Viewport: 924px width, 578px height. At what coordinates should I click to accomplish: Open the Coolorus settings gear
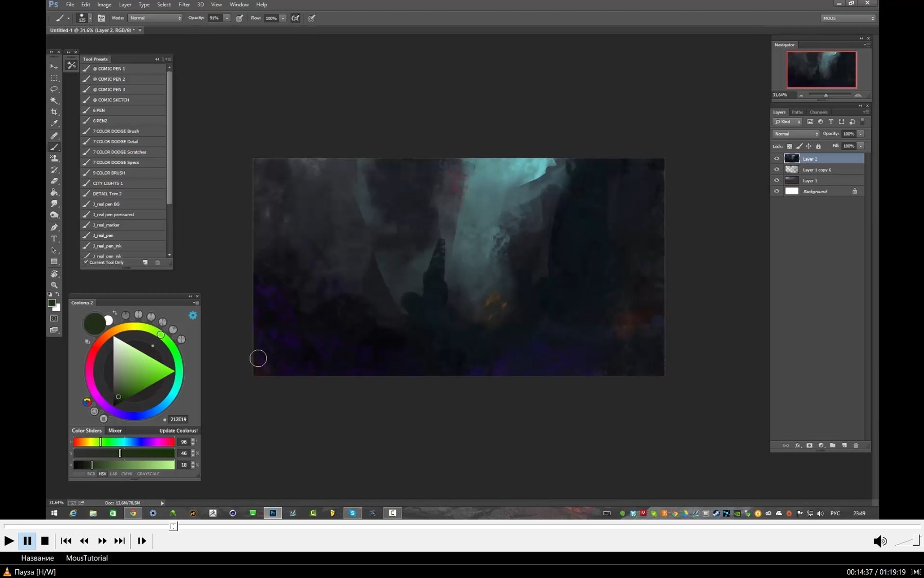pos(193,315)
